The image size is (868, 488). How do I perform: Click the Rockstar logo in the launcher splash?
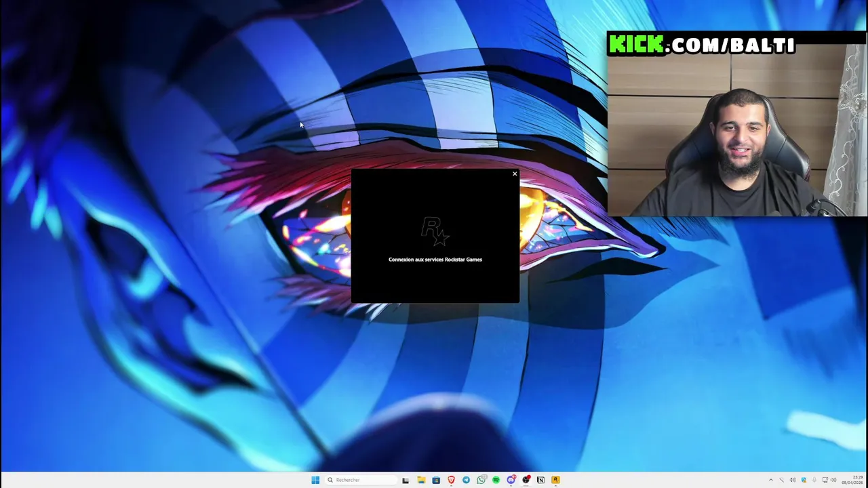pyautogui.click(x=435, y=231)
